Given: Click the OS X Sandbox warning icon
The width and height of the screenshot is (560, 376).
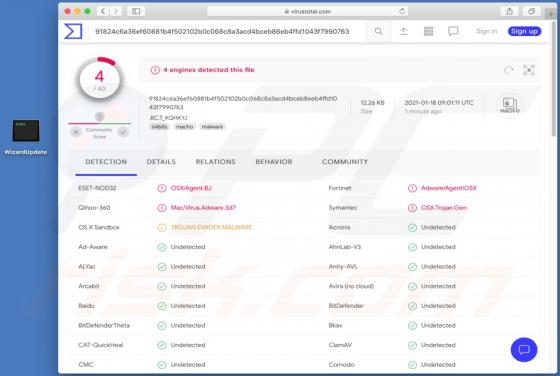Looking at the screenshot, I should click(x=162, y=227).
